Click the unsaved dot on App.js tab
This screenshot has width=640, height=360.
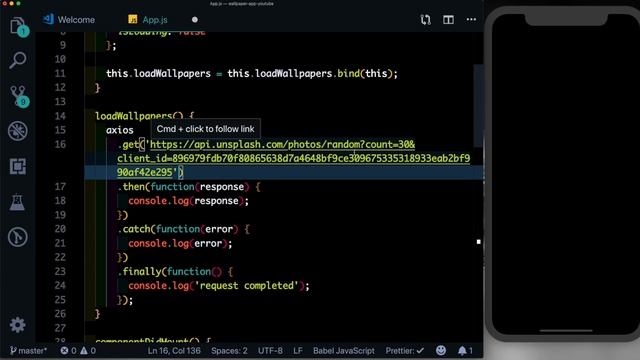coord(195,20)
